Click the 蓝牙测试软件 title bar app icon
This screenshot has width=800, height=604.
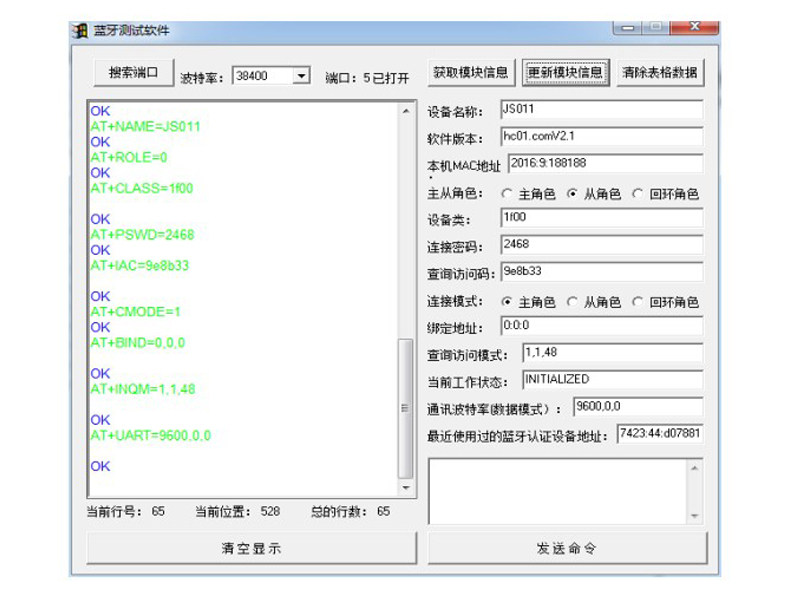(80, 31)
